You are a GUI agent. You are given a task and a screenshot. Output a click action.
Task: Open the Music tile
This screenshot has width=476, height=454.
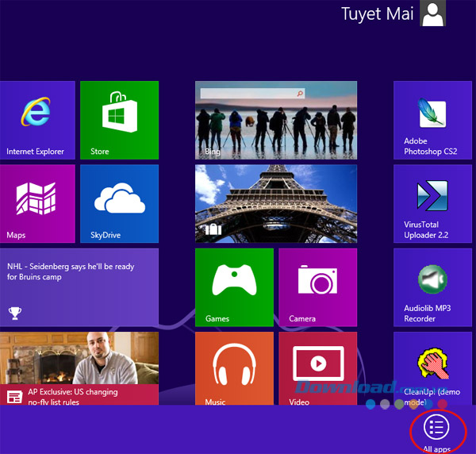pyautogui.click(x=234, y=368)
